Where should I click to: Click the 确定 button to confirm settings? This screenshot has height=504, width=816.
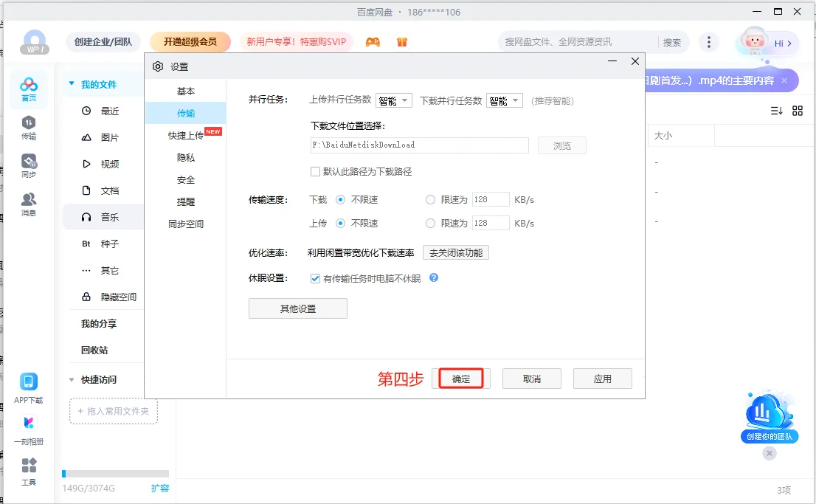coord(461,378)
